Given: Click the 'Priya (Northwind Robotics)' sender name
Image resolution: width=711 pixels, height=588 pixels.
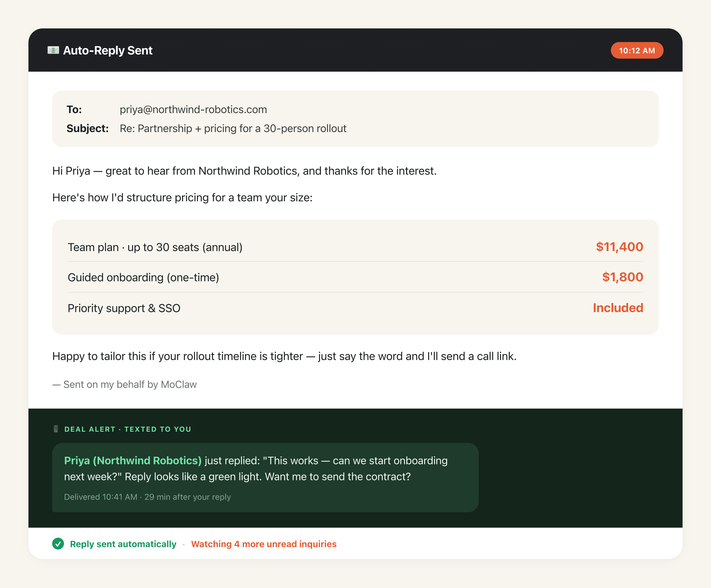Looking at the screenshot, I should pyautogui.click(x=133, y=460).
